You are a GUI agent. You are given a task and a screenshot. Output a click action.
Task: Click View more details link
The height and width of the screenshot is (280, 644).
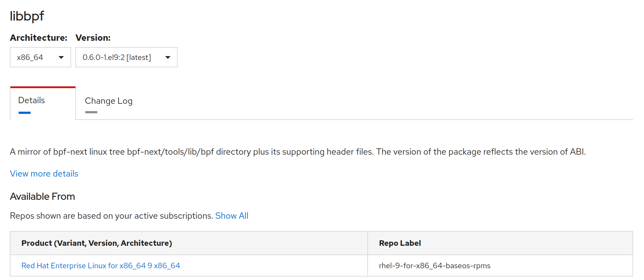[x=44, y=174]
